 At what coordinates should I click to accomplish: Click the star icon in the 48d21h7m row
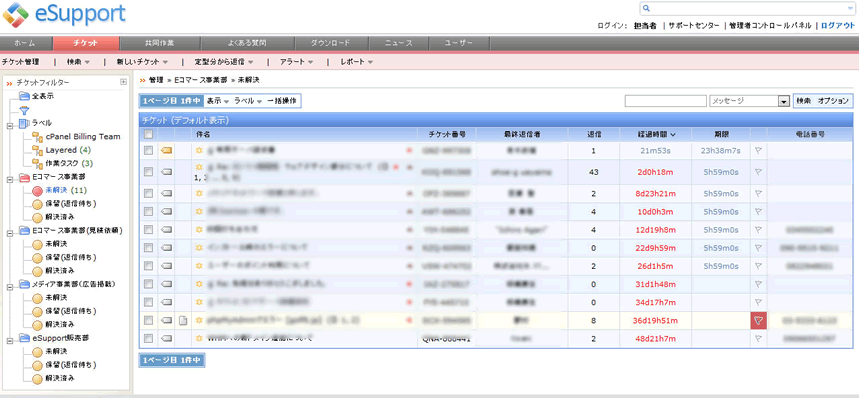click(199, 338)
